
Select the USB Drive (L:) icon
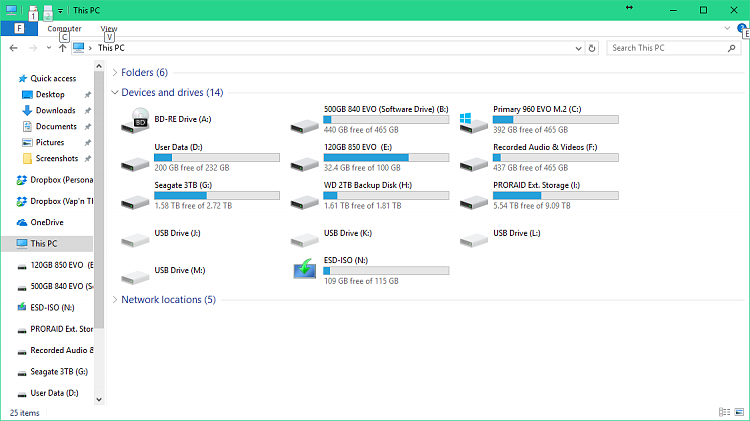(x=474, y=240)
